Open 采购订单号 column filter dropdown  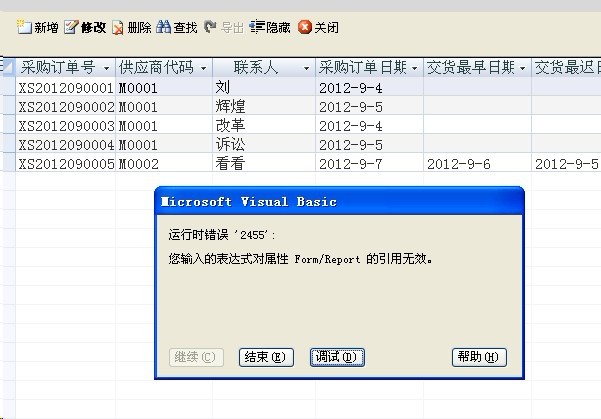point(107,68)
